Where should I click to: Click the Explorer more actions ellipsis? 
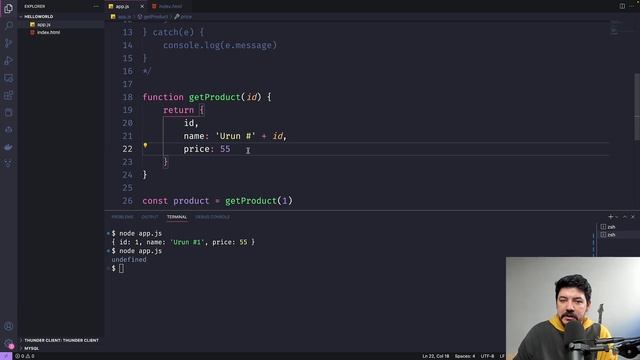[96, 6]
